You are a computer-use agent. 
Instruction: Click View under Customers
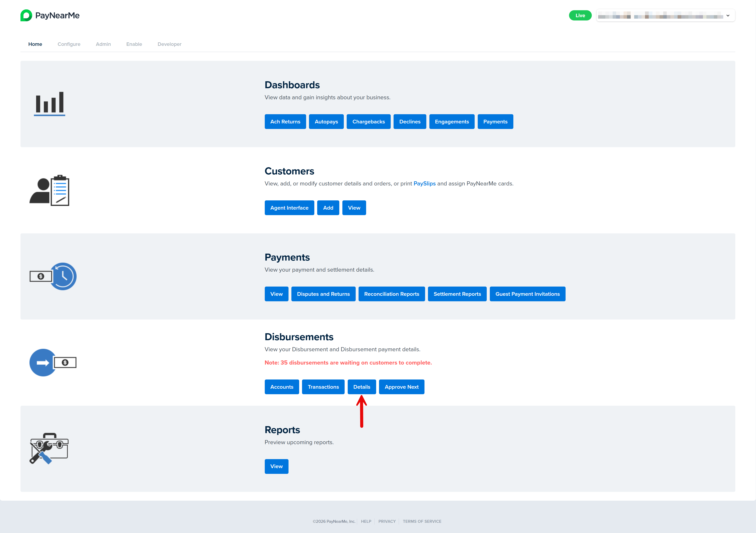354,208
